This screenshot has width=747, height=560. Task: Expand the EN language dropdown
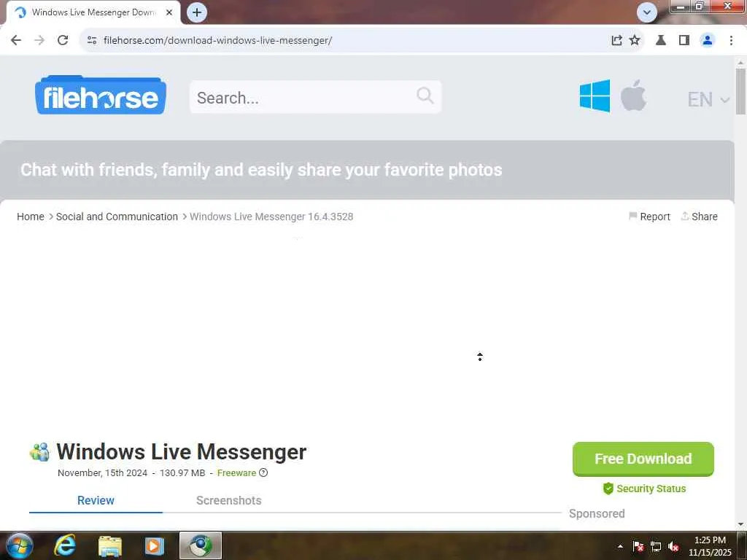708,99
